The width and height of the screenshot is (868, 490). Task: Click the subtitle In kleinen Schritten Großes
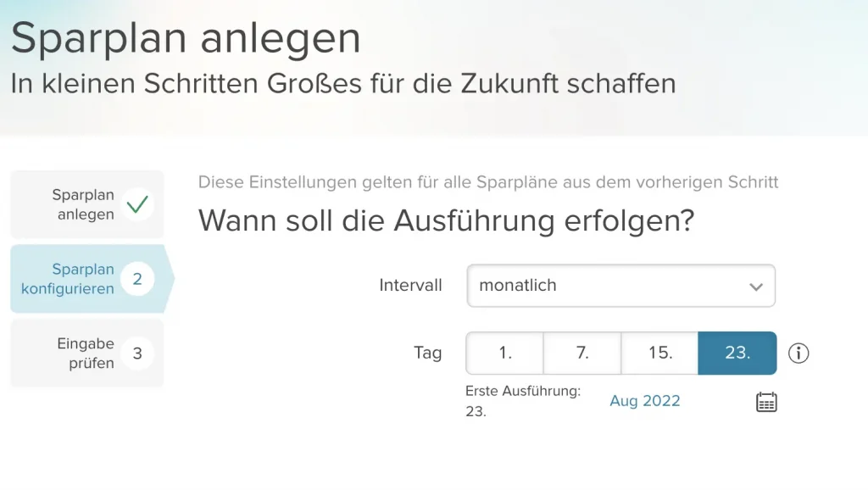click(343, 83)
